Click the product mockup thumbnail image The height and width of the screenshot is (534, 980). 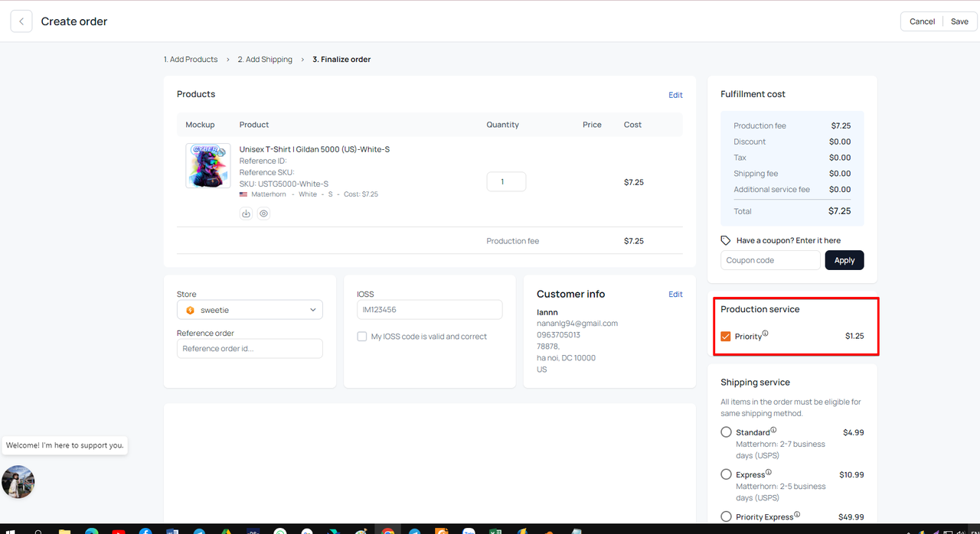click(207, 165)
